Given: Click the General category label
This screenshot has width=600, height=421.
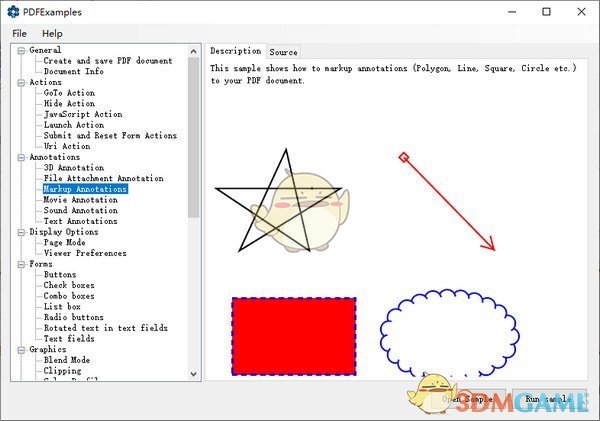Looking at the screenshot, I should [x=45, y=50].
